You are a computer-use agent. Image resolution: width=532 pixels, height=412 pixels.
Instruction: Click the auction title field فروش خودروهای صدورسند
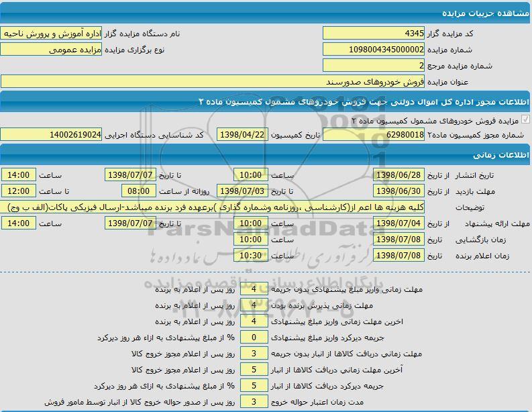pyautogui.click(x=213, y=81)
